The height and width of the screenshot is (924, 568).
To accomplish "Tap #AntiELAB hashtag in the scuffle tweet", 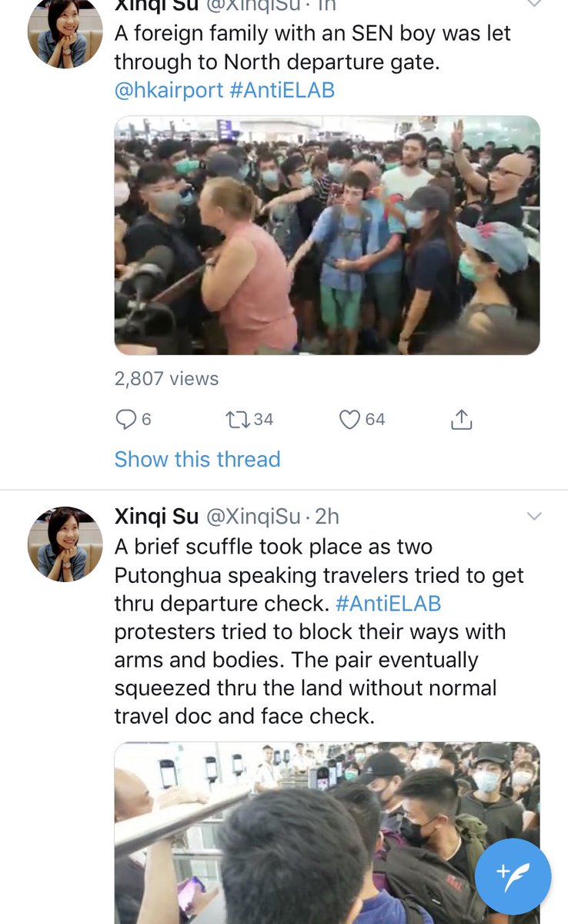I will (389, 603).
